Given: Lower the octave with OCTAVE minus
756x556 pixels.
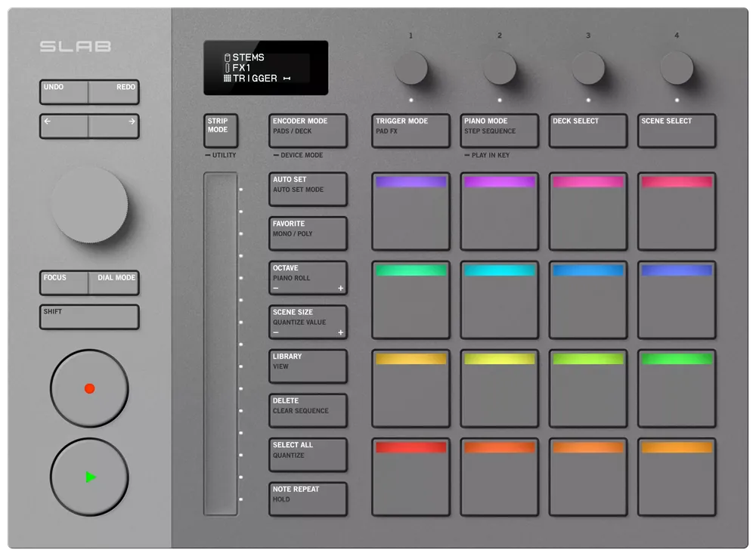Looking at the screenshot, I should [276, 288].
